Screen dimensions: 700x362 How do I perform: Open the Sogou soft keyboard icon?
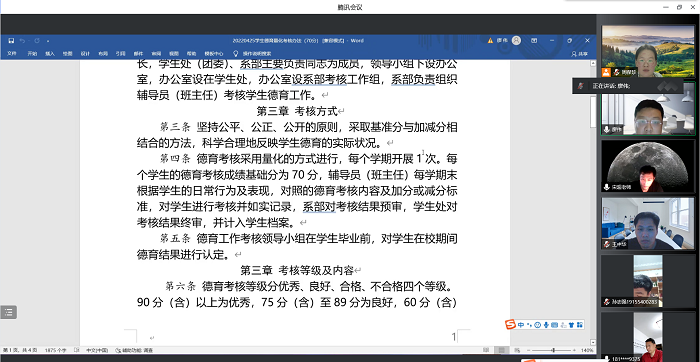(x=554, y=325)
